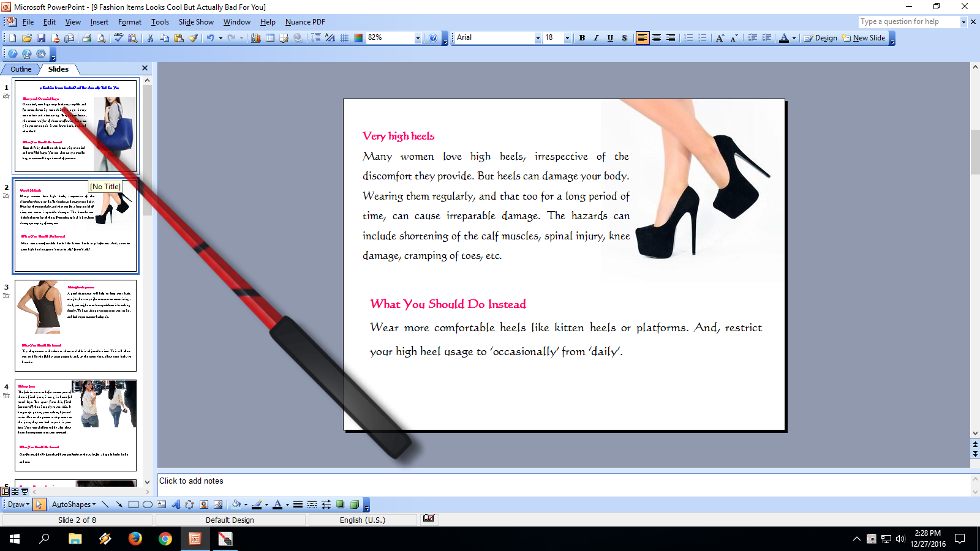
Task: Toggle bold formatting
Action: (x=582, y=38)
